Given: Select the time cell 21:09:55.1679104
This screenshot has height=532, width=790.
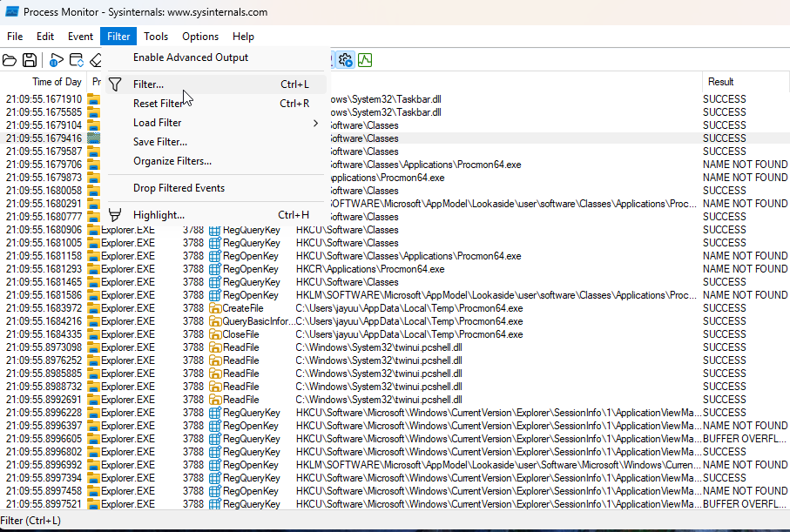Looking at the screenshot, I should [x=44, y=125].
